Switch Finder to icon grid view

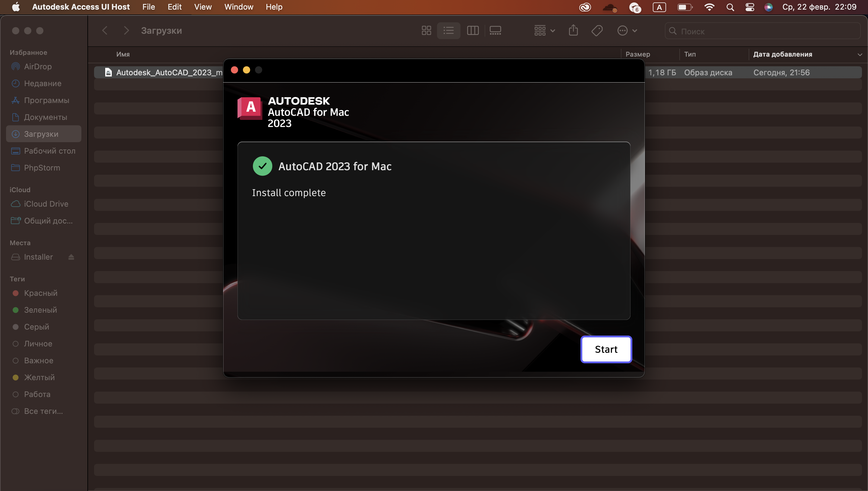426,31
